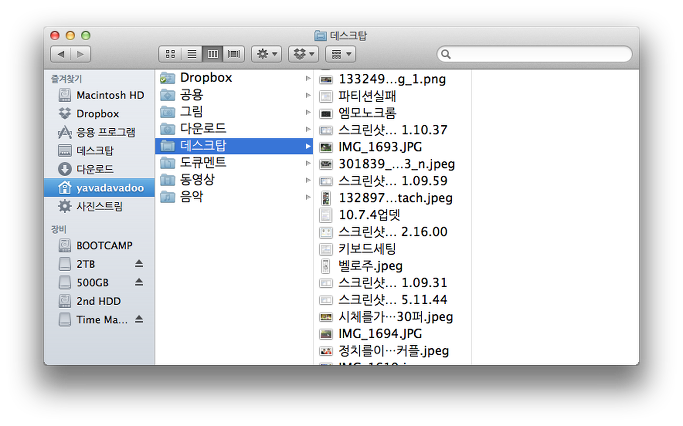Image resolution: width=683 pixels, height=426 pixels.
Task: Select Macintosh HD in sidebar
Action: pyautogui.click(x=99, y=95)
